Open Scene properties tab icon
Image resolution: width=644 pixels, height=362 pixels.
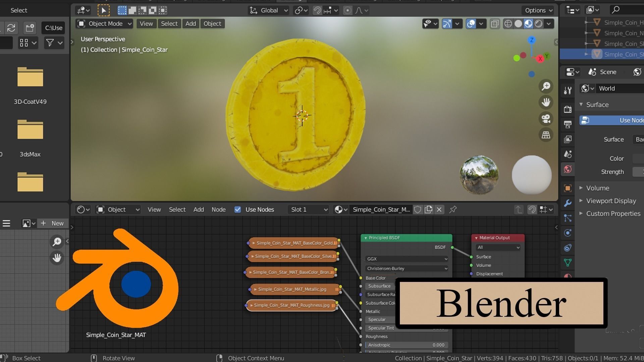click(x=568, y=154)
